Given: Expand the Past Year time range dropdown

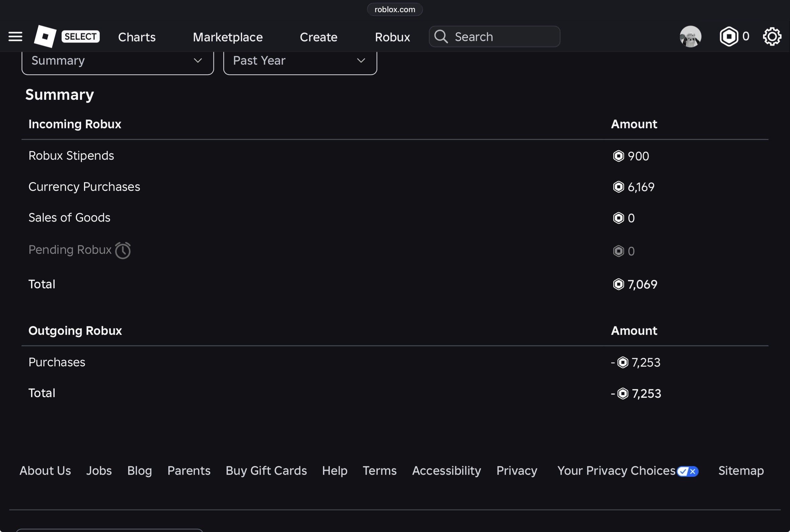Looking at the screenshot, I should [300, 61].
